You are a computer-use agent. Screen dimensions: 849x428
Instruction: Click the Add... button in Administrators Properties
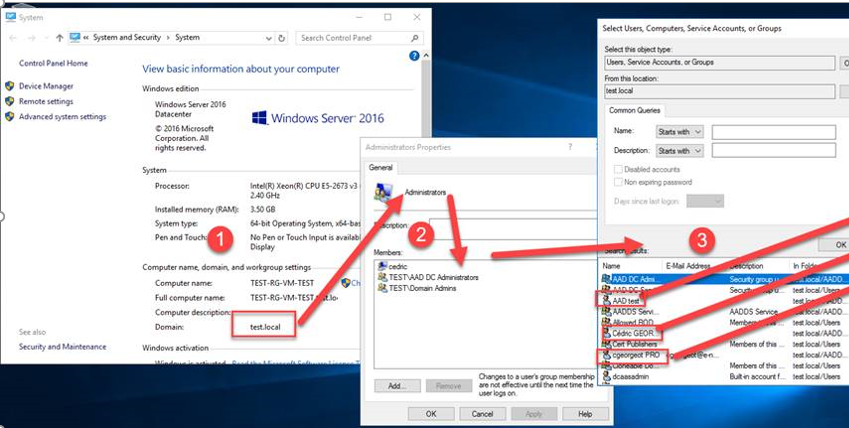coord(397,386)
